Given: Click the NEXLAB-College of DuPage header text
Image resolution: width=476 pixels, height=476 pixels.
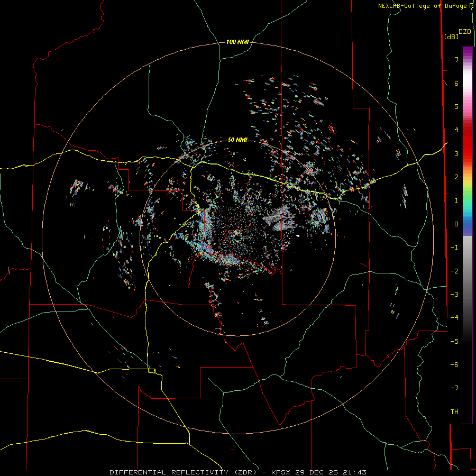Looking at the screenshot, I should coord(423,6).
